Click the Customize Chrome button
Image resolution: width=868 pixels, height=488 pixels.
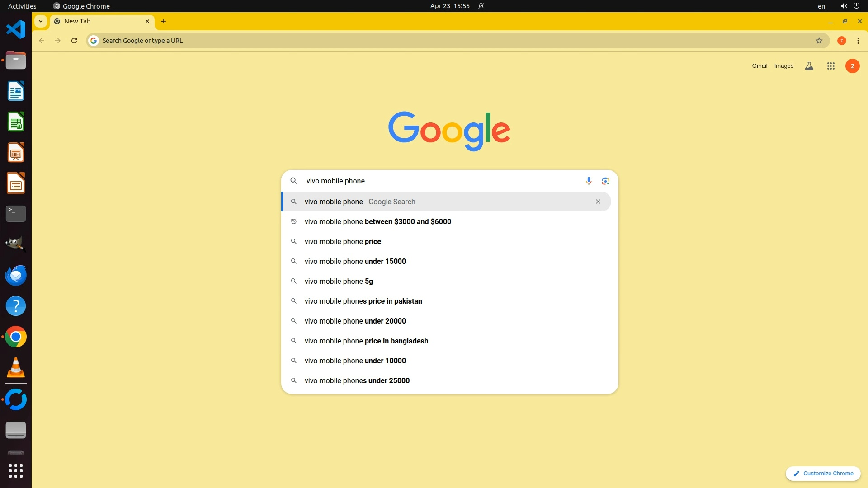823,473
